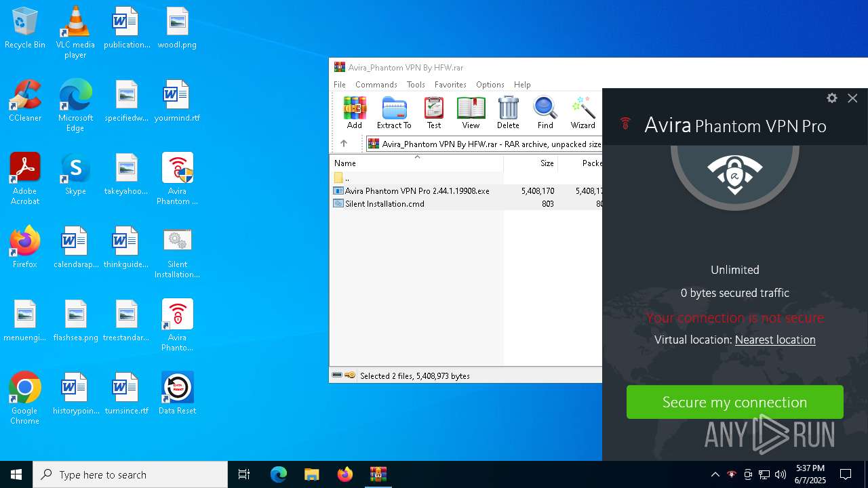
Task: Open CCleaner desktop shortcut
Action: (25, 101)
